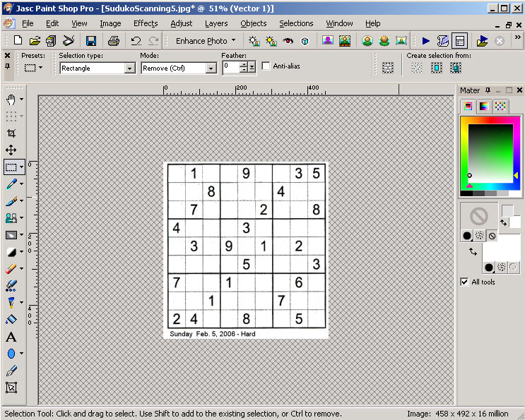Select the Paint Brush tool

point(11,201)
